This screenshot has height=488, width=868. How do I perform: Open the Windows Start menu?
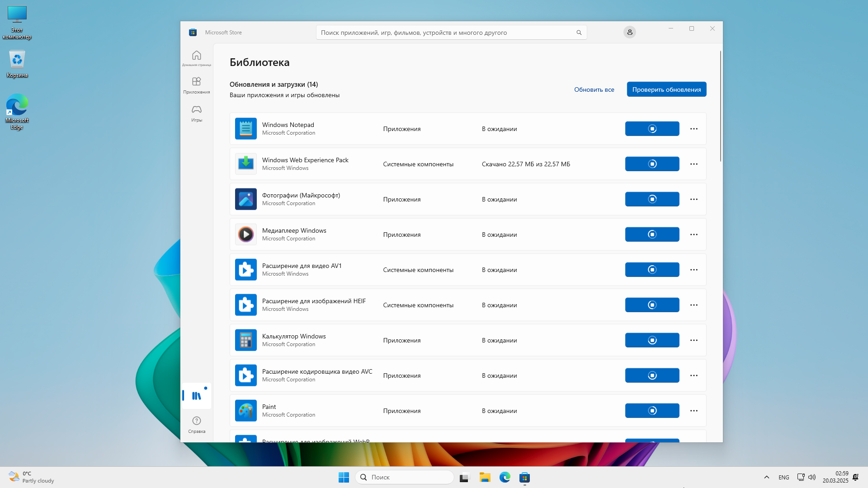pyautogui.click(x=344, y=477)
